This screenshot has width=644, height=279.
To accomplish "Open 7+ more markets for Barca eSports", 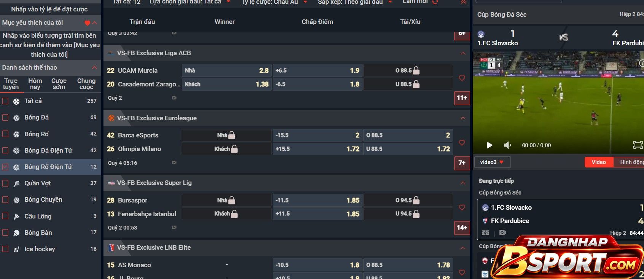I will (x=462, y=163).
